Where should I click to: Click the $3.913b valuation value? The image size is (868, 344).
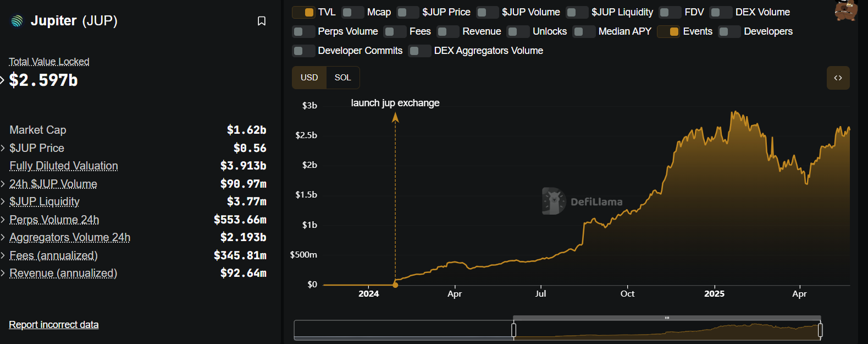pyautogui.click(x=243, y=166)
